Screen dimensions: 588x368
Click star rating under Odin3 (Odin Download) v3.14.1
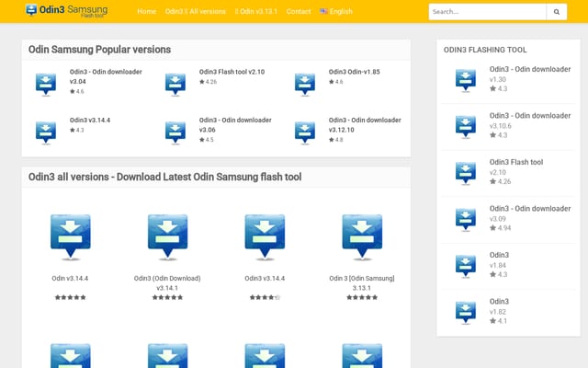[167, 297]
